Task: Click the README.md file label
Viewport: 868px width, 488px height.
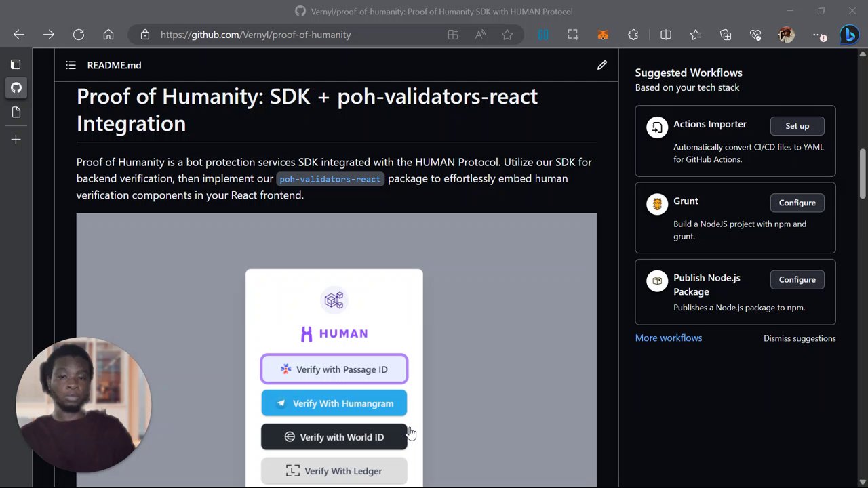Action: point(114,65)
